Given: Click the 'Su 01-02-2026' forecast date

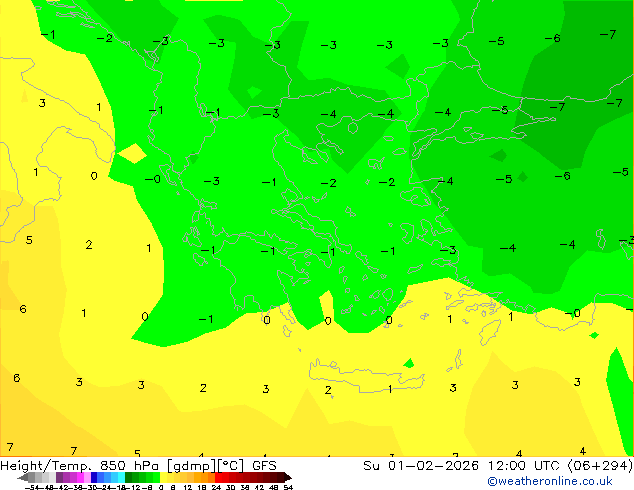Looking at the screenshot, I should tap(421, 465).
